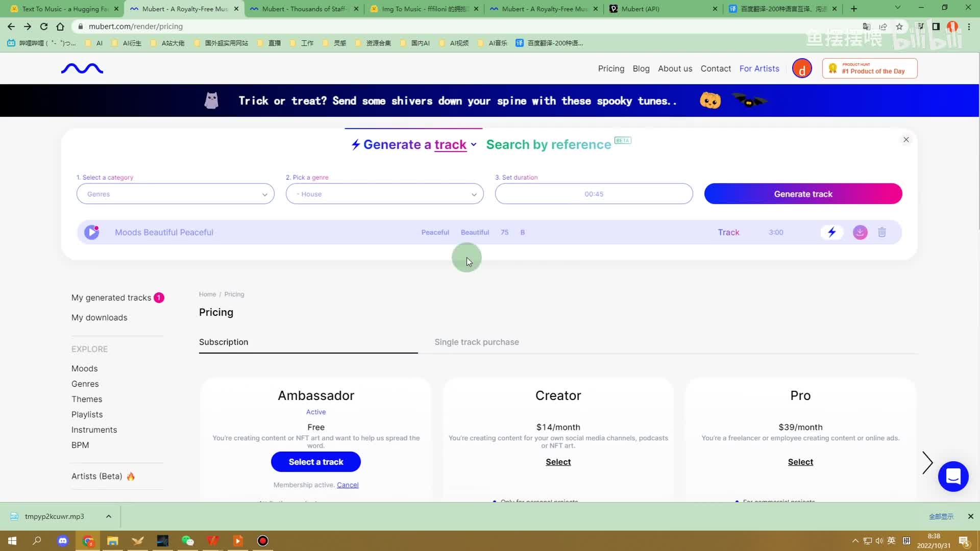Expand the Select a category dropdown
The height and width of the screenshot is (551, 980).
point(175,194)
